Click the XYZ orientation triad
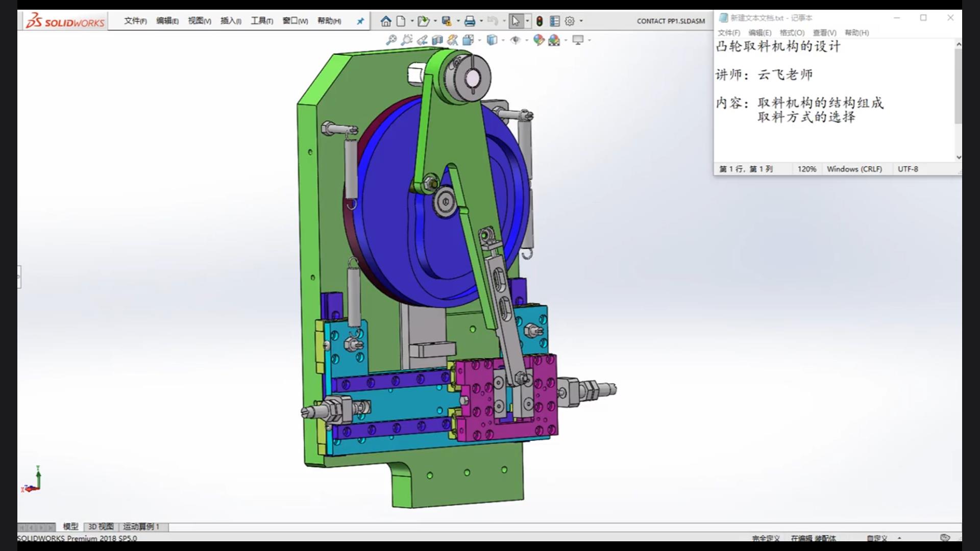Viewport: 980px width, 551px height. point(31,480)
